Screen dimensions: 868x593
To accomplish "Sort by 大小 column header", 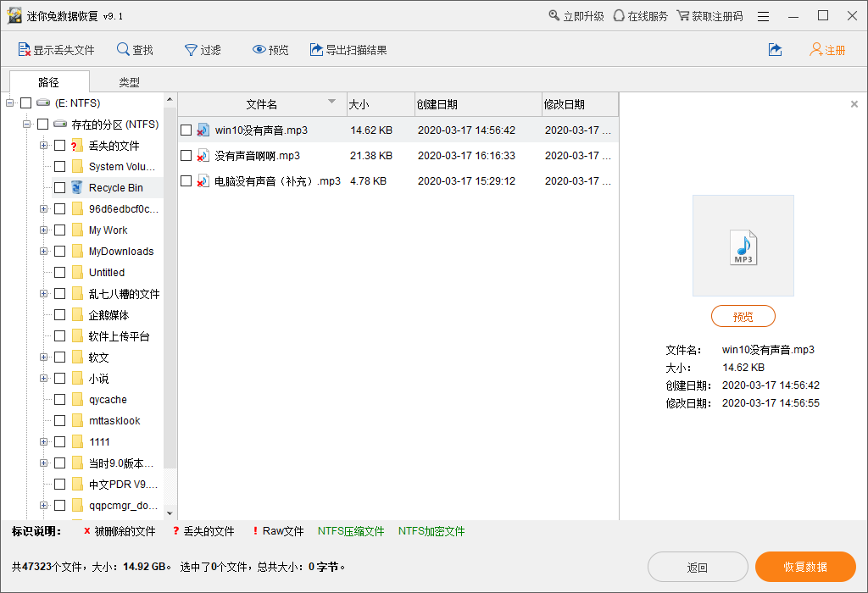I will 381,104.
